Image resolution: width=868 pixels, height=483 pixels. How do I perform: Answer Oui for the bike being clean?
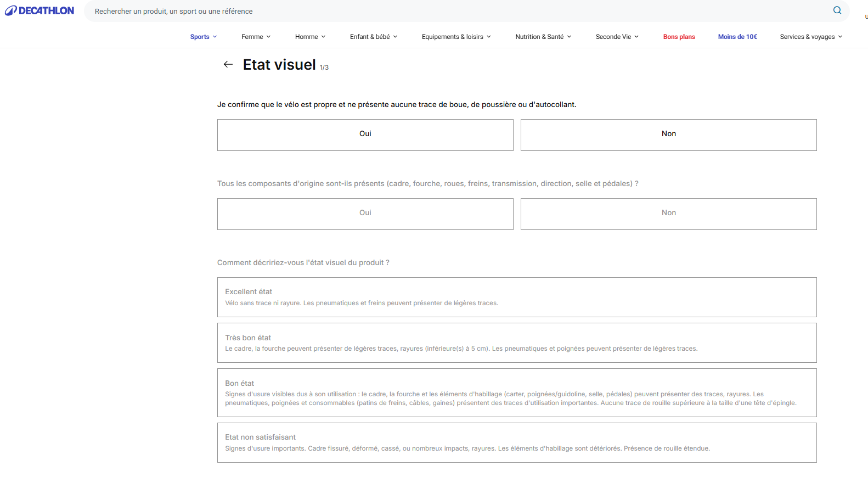365,134
